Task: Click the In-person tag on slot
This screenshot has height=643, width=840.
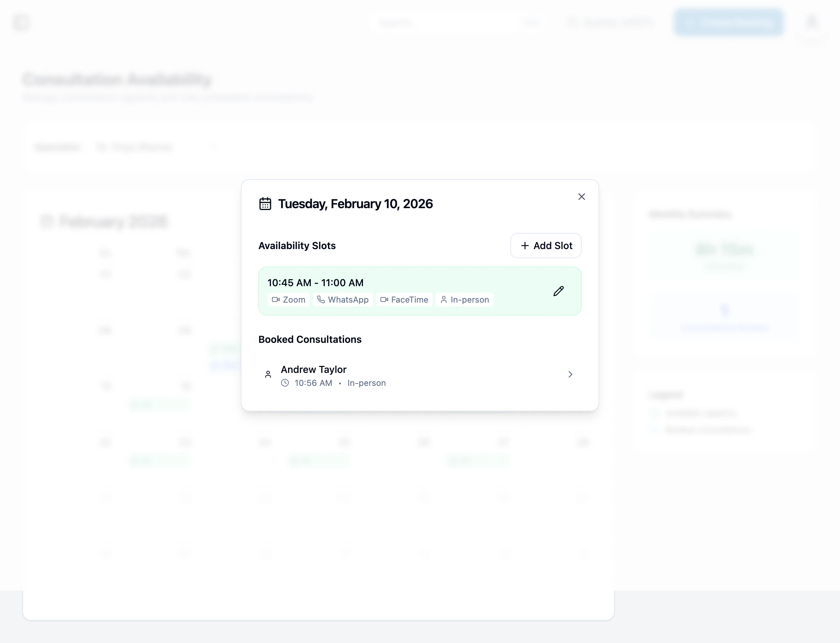Action: click(x=464, y=300)
